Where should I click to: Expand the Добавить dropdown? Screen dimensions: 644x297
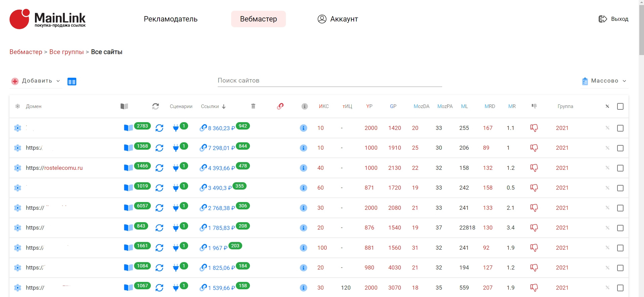36,81
